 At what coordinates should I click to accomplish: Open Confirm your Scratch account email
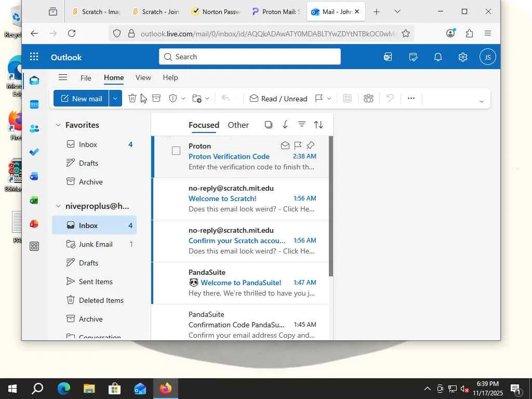pyautogui.click(x=240, y=241)
